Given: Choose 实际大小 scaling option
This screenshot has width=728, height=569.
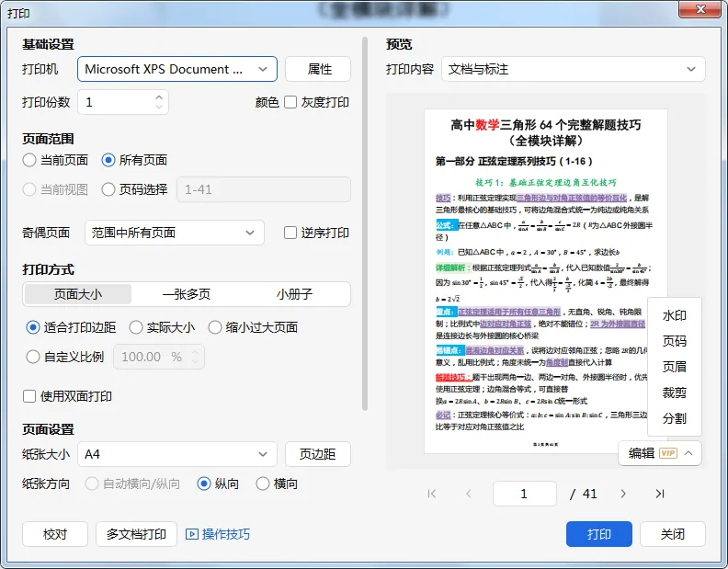Looking at the screenshot, I should (135, 327).
